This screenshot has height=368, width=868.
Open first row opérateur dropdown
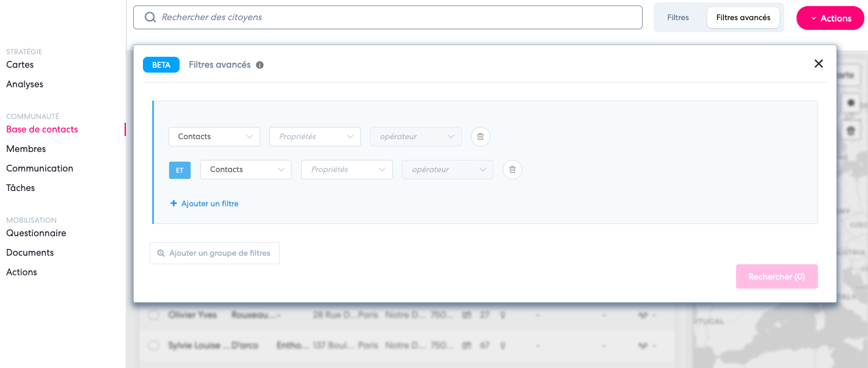coord(416,137)
